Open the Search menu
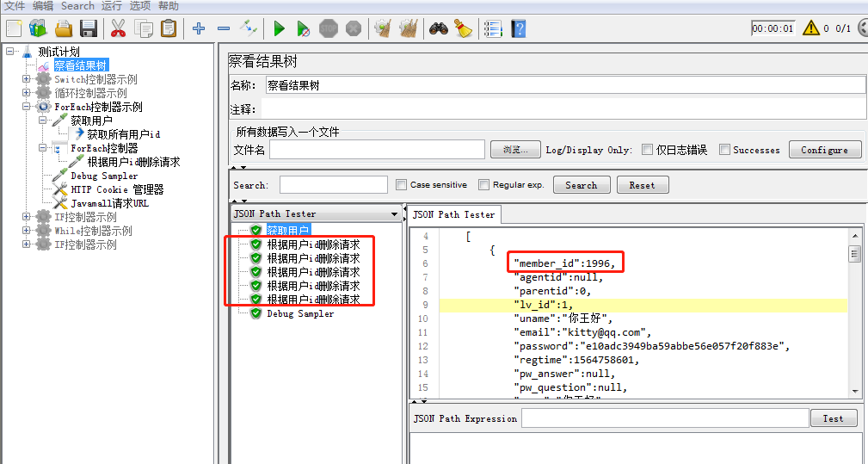 click(77, 6)
